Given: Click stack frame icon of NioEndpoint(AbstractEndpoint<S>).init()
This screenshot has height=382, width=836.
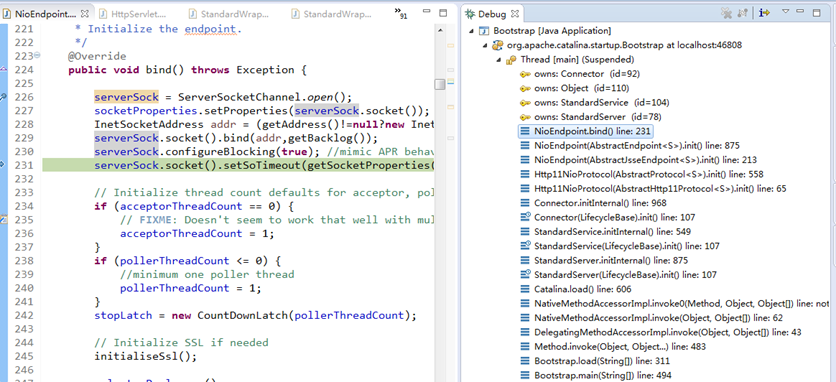Looking at the screenshot, I should click(x=525, y=145).
